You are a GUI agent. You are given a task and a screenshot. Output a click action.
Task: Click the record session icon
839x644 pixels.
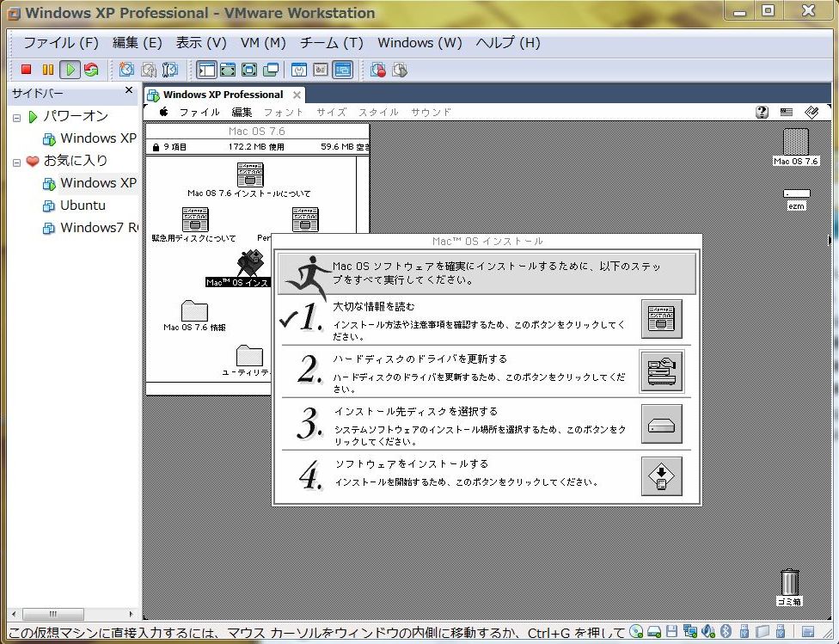(377, 70)
